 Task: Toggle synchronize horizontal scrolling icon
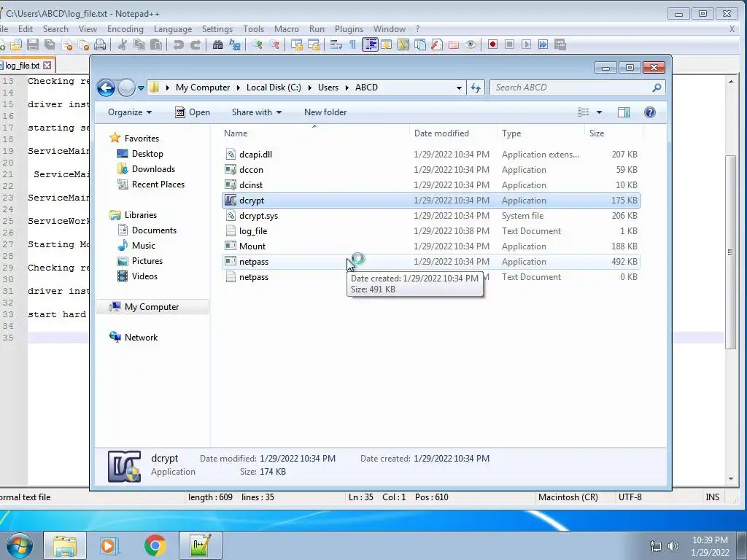click(314, 44)
